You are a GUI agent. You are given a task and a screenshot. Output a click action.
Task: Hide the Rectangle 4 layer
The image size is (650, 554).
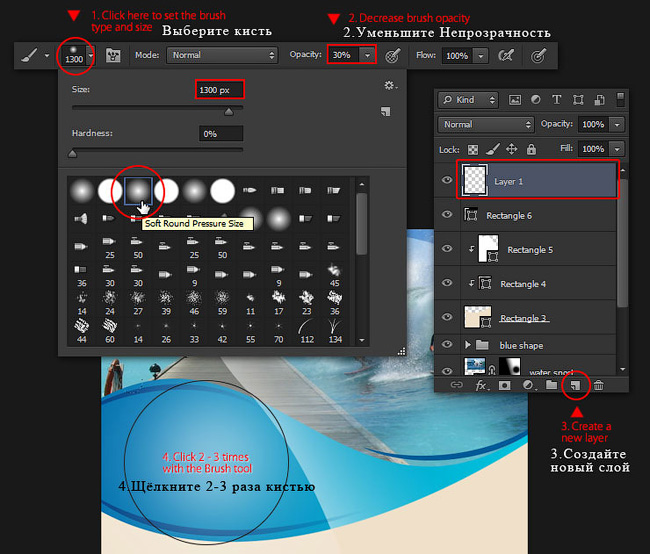[x=447, y=283]
